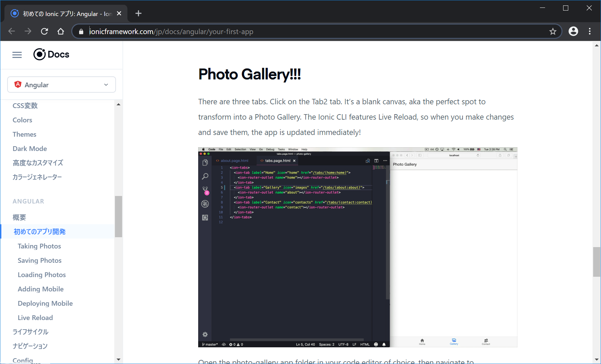This screenshot has height=364, width=601.
Task: Reload the current page
Action: [x=44, y=31]
